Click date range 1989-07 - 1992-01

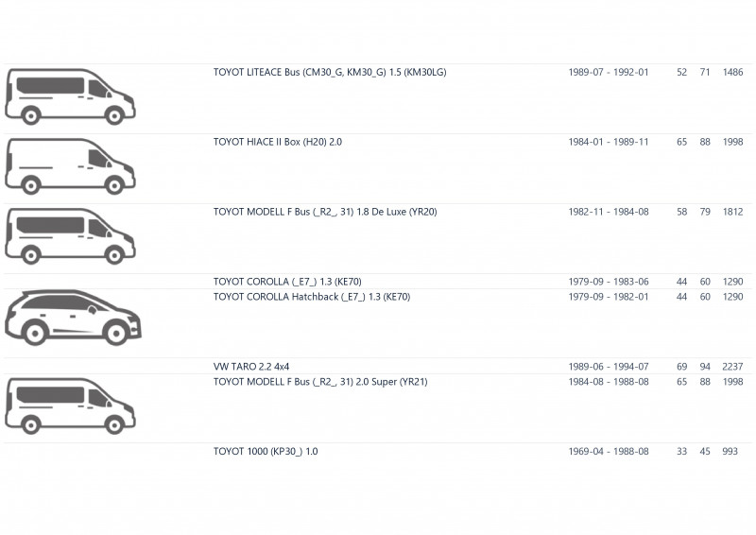pos(609,73)
